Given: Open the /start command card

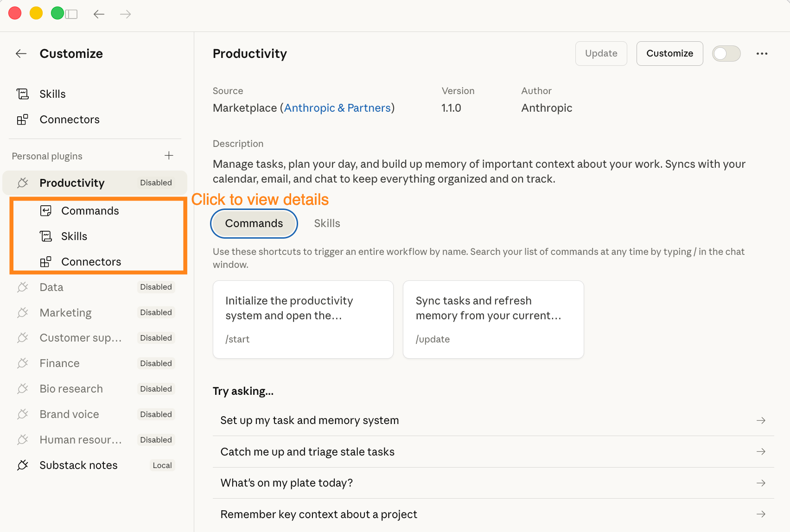Looking at the screenshot, I should coord(303,319).
